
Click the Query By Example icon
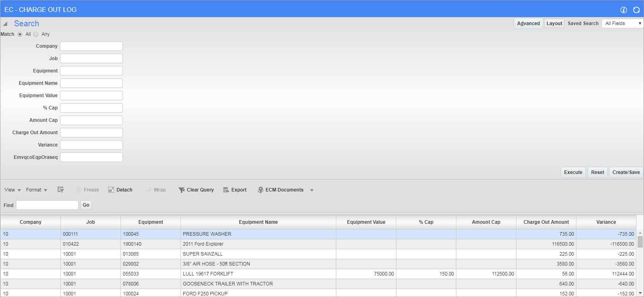click(60, 190)
